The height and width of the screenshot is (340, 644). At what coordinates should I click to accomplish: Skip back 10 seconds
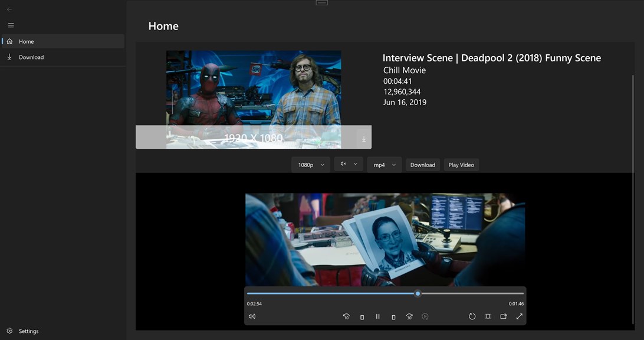pyautogui.click(x=346, y=316)
